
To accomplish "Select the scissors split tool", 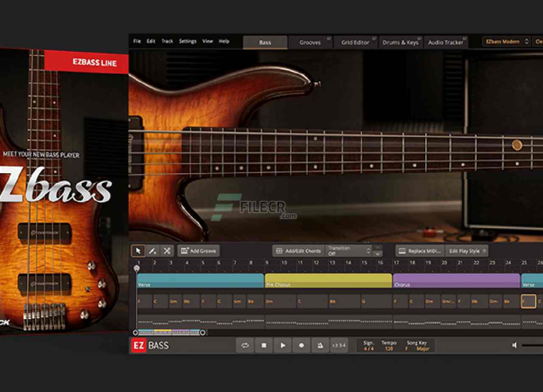I will 167,251.
